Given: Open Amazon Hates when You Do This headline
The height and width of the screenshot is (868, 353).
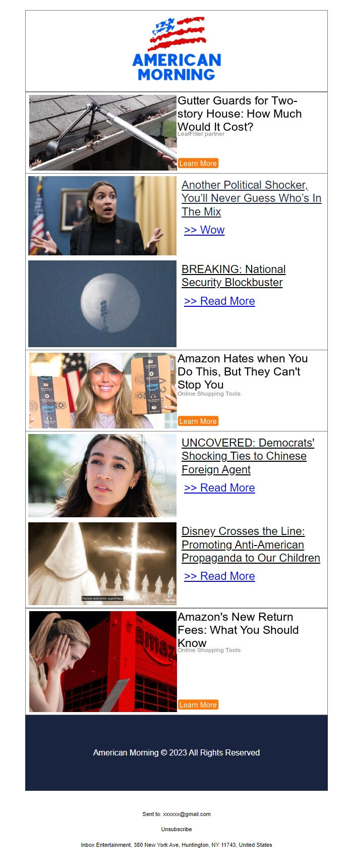Looking at the screenshot, I should [x=243, y=371].
